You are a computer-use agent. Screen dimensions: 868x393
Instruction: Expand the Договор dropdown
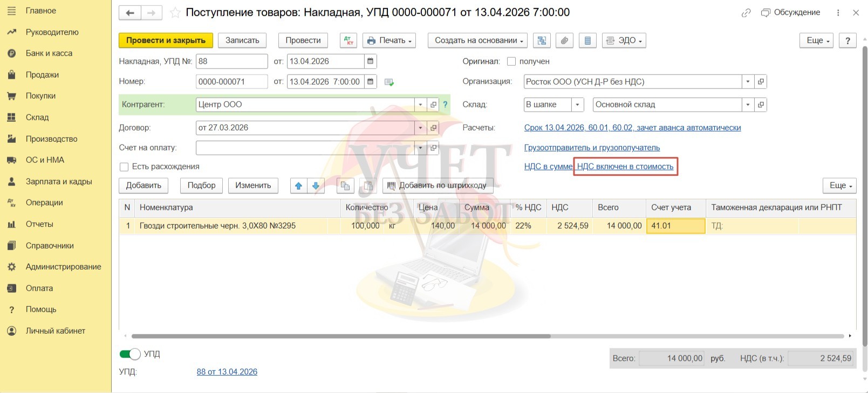pos(420,128)
